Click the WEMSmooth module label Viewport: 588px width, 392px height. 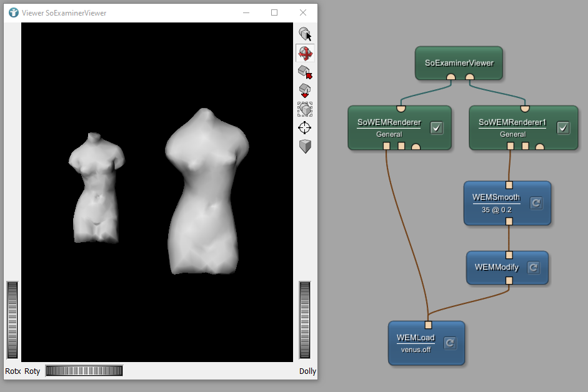[x=496, y=197]
